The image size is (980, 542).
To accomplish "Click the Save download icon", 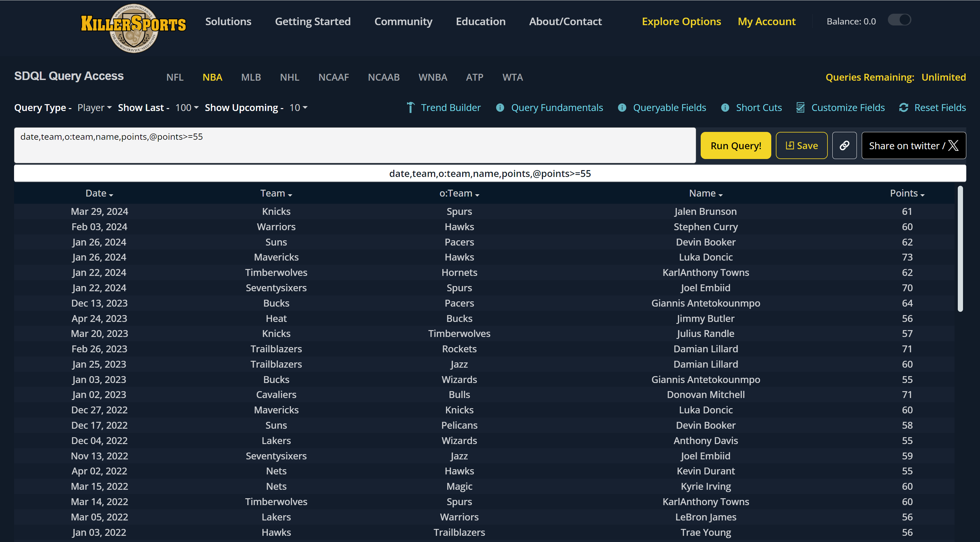I will [x=790, y=145].
